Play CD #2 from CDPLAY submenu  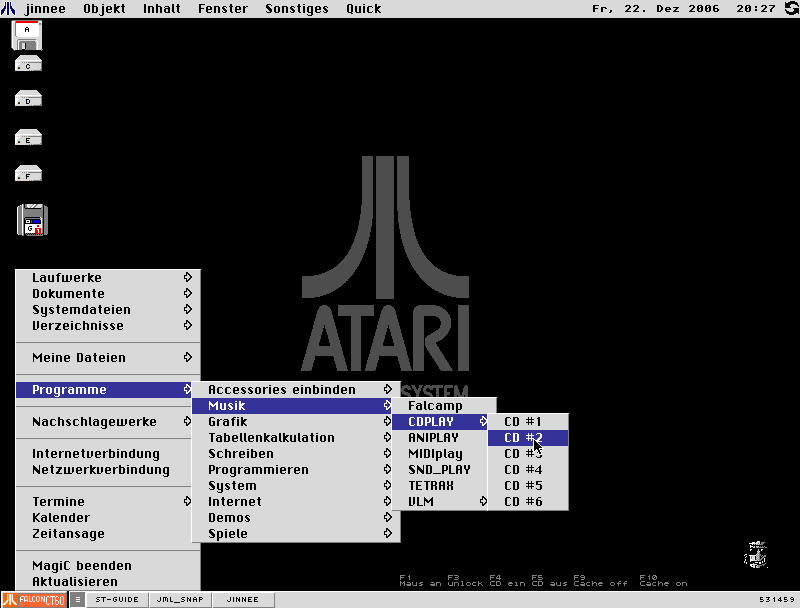pyautogui.click(x=528, y=438)
